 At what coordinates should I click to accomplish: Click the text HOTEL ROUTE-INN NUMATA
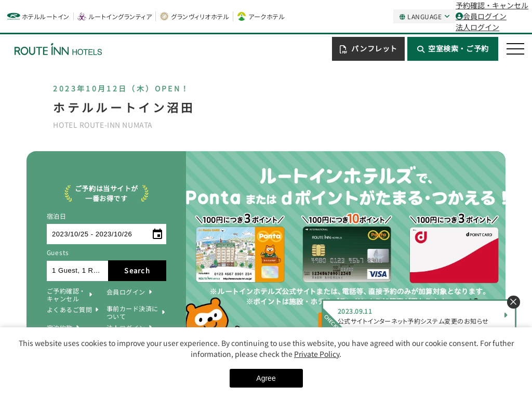(x=102, y=125)
